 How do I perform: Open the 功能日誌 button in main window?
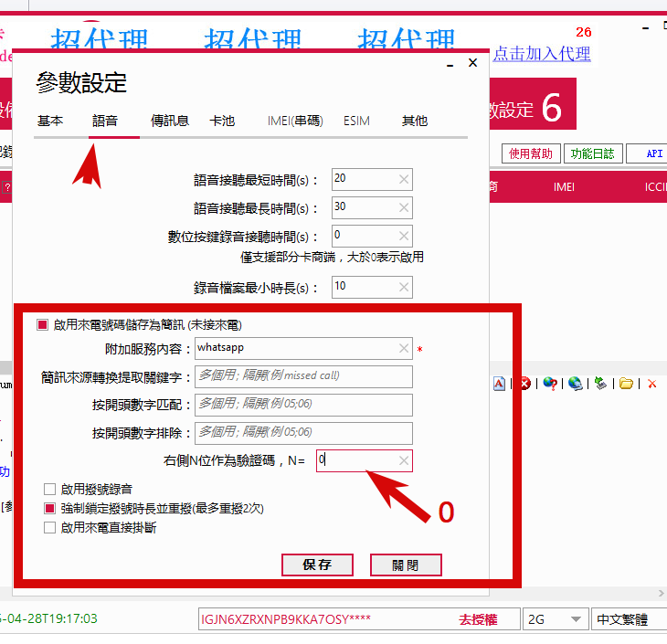pos(593,153)
